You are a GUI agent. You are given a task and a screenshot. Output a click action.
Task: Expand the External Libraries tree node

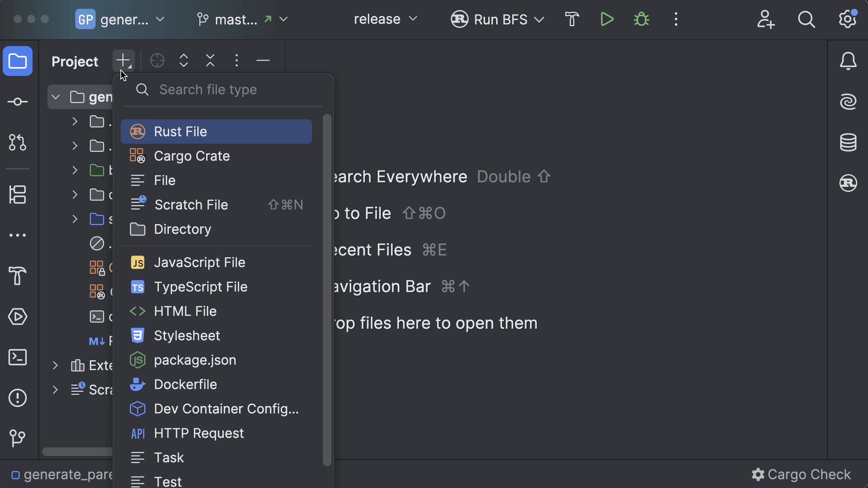coord(55,365)
